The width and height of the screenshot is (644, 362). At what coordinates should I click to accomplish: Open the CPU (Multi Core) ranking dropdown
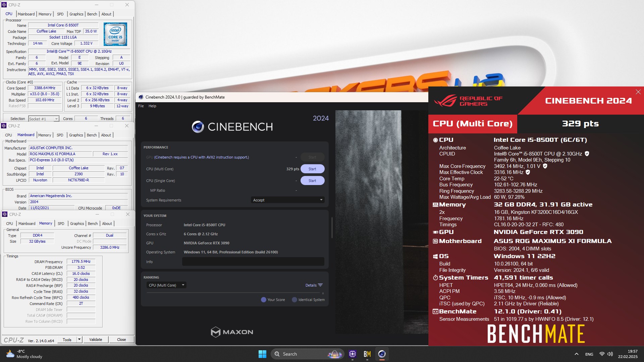[166, 285]
